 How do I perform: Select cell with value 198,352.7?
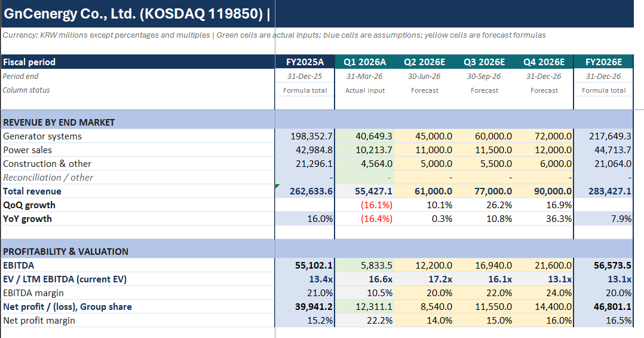[x=305, y=136]
